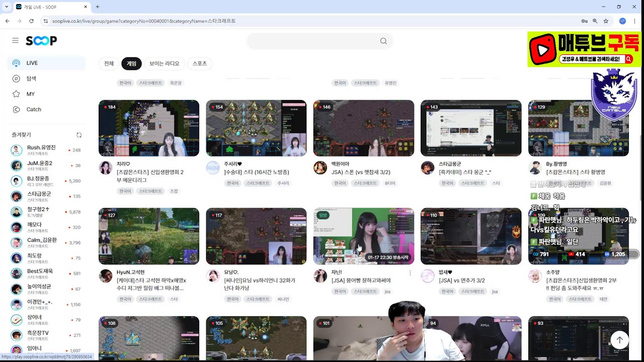The height and width of the screenshot is (362, 644).
Task: Open stream title JSA 스폰 vs 햇참새 3/2
Action: tap(361, 172)
